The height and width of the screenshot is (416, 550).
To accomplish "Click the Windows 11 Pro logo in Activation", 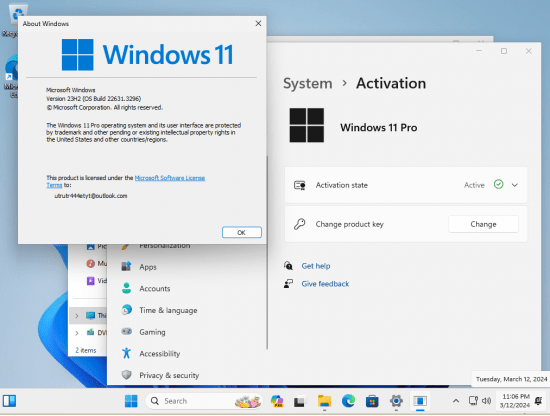I will tap(307, 125).
